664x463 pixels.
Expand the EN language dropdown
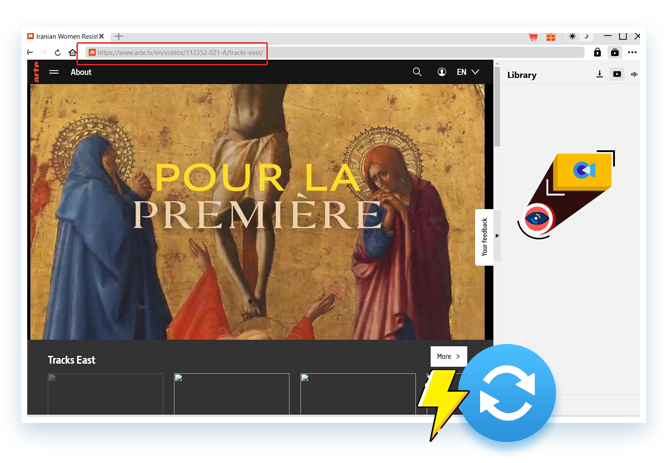click(x=468, y=72)
